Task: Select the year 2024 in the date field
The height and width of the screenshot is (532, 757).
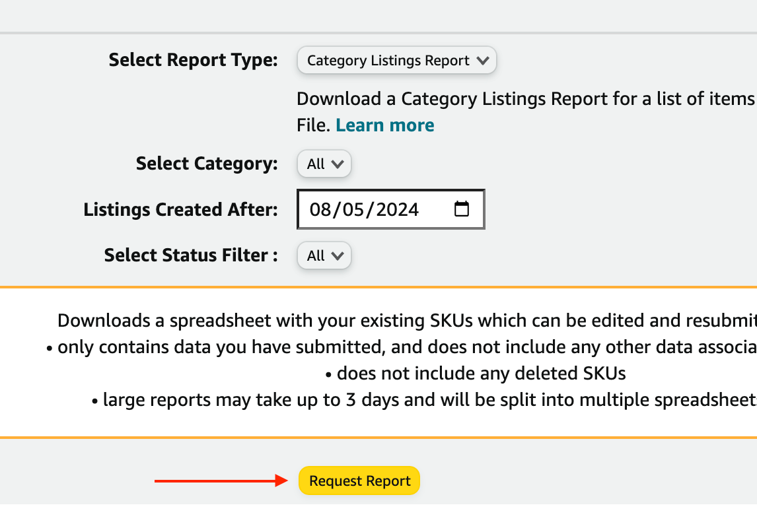Action: (x=394, y=210)
